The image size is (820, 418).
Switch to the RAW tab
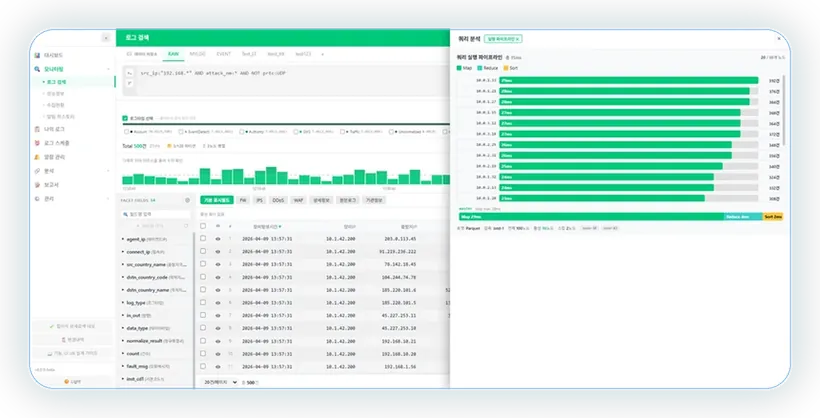pyautogui.click(x=173, y=54)
